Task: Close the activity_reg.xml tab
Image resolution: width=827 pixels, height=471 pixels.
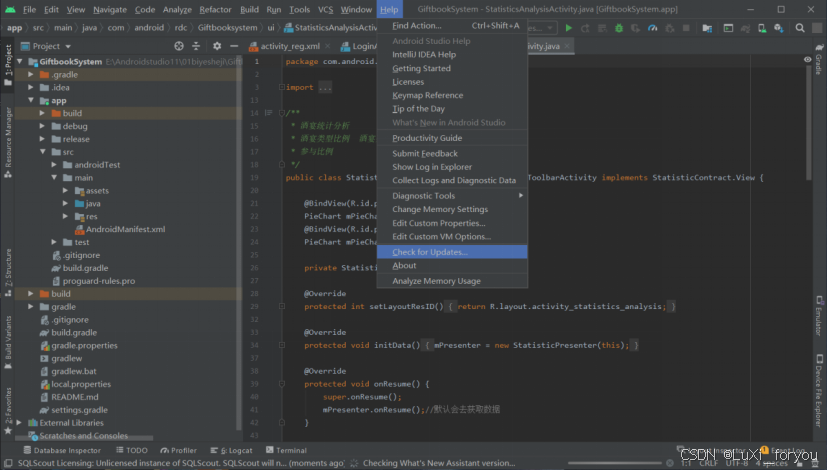Action: (x=328, y=46)
